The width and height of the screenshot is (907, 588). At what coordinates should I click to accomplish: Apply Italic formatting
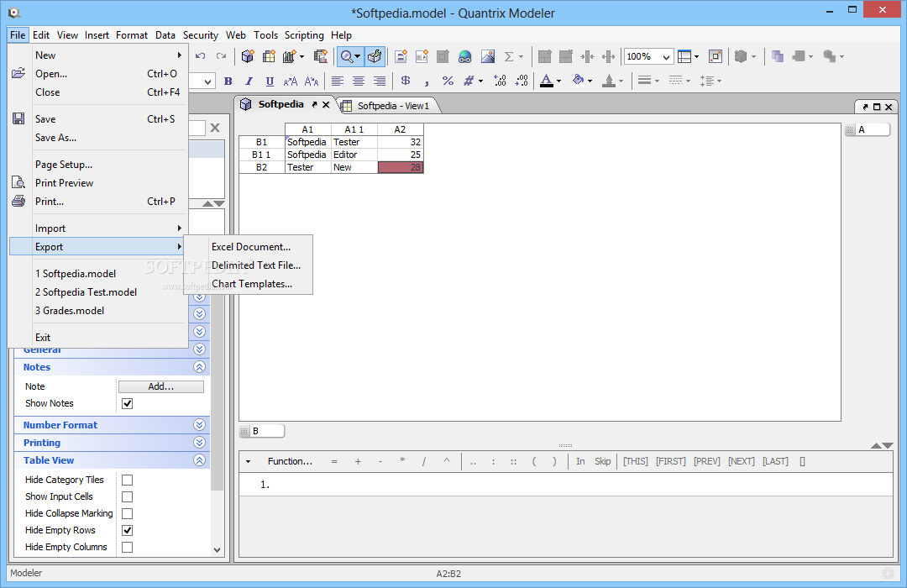(249, 81)
